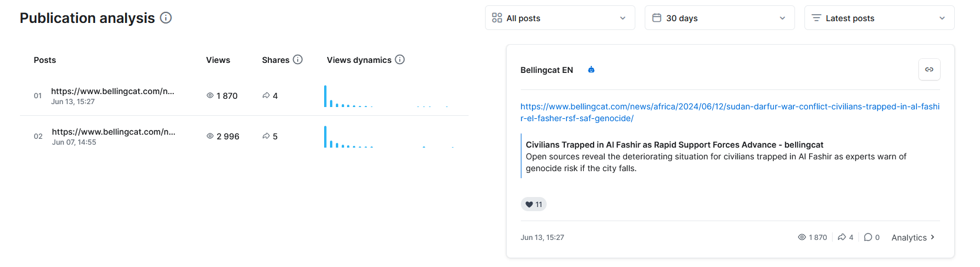Open the All posts dropdown
This screenshot has height=267, width=980.
coord(560,18)
